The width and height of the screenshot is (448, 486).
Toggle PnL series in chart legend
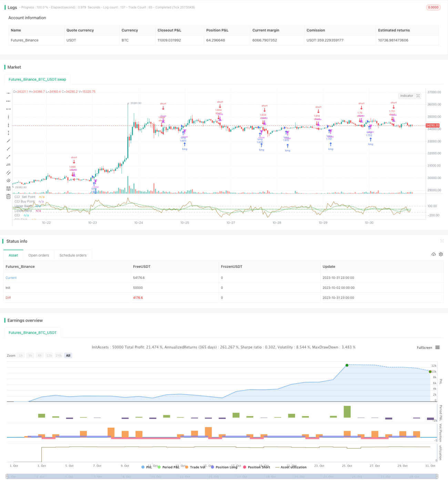(x=147, y=467)
